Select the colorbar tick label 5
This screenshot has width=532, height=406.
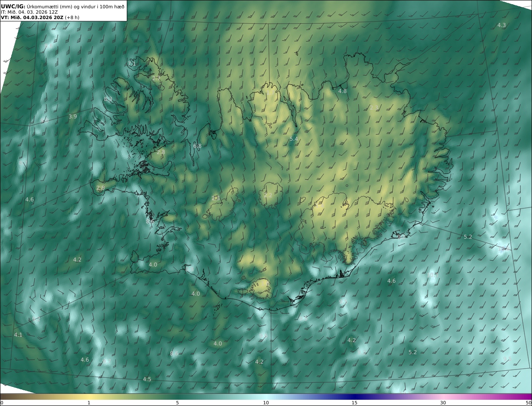point(177,403)
